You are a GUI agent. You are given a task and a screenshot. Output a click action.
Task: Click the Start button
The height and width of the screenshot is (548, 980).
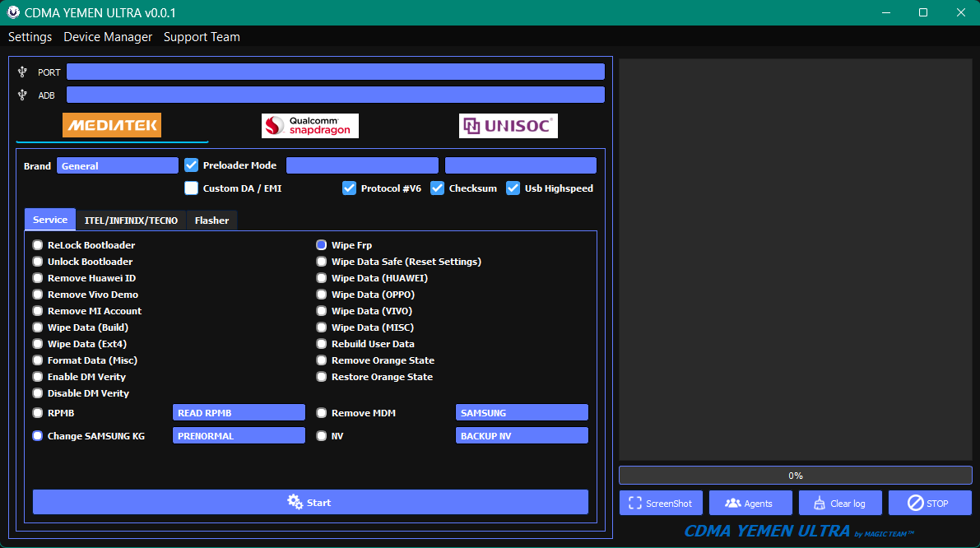click(310, 502)
